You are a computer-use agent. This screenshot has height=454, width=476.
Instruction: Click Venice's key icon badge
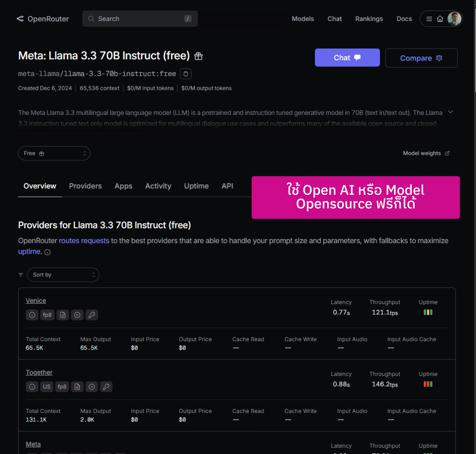point(92,315)
